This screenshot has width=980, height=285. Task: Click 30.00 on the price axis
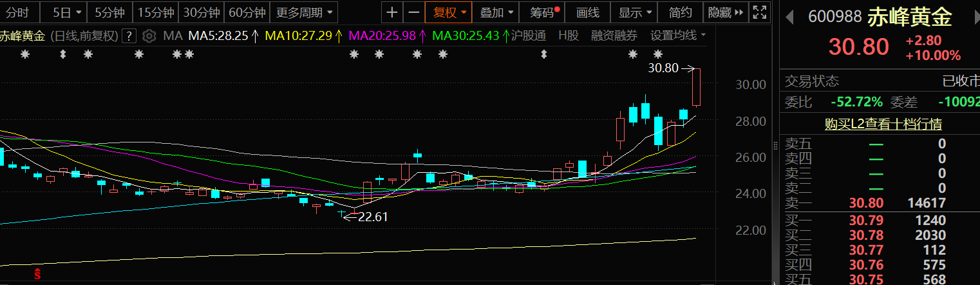(750, 84)
